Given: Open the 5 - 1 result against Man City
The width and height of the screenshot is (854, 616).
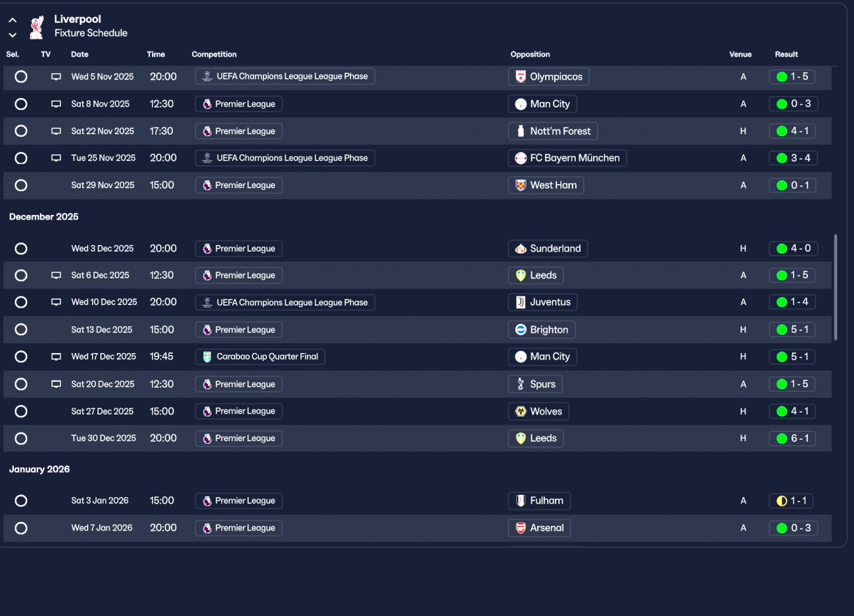Looking at the screenshot, I should point(792,356).
